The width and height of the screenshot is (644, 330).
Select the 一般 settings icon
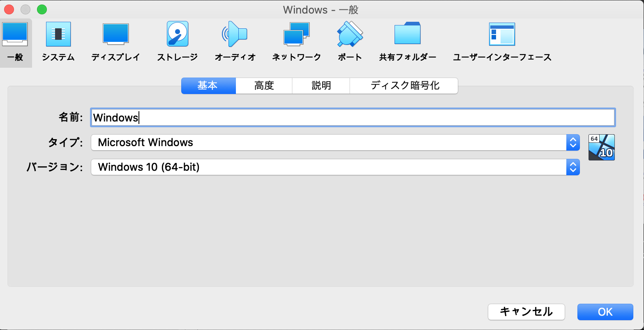(16, 41)
